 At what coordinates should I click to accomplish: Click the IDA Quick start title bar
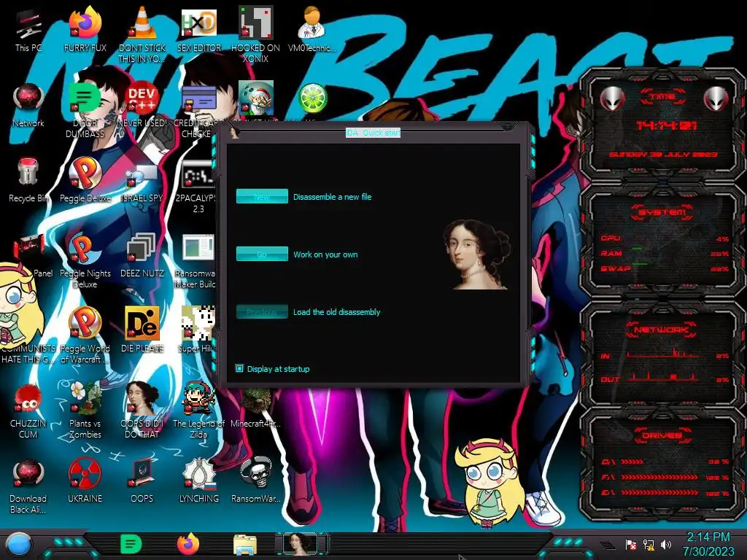pos(373,133)
